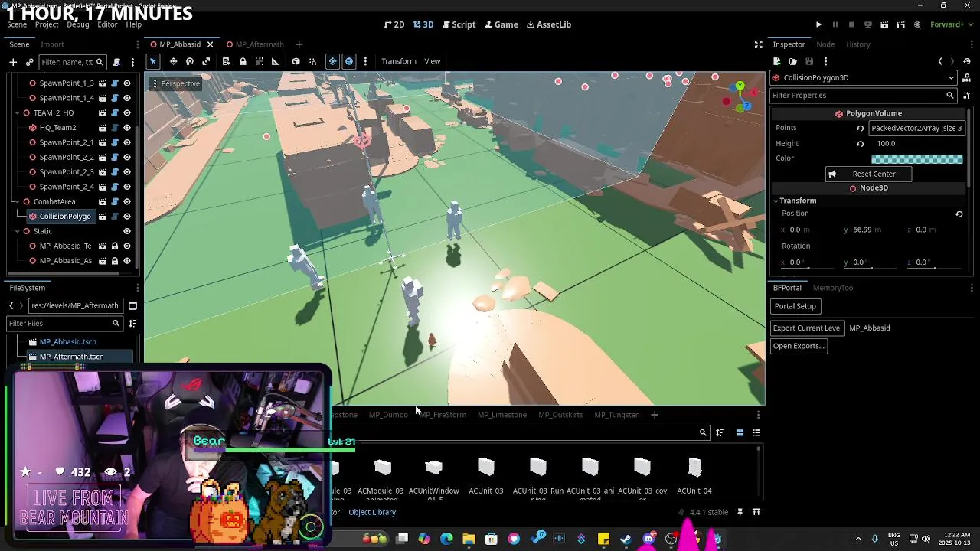The image size is (980, 551).
Task: Open the Project menu
Action: coord(47,24)
